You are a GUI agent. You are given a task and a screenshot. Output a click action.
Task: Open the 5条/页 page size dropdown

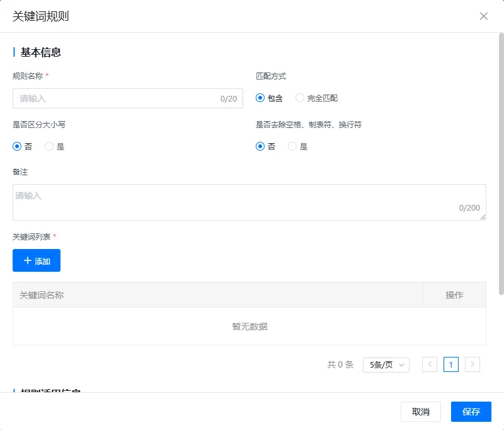click(386, 364)
